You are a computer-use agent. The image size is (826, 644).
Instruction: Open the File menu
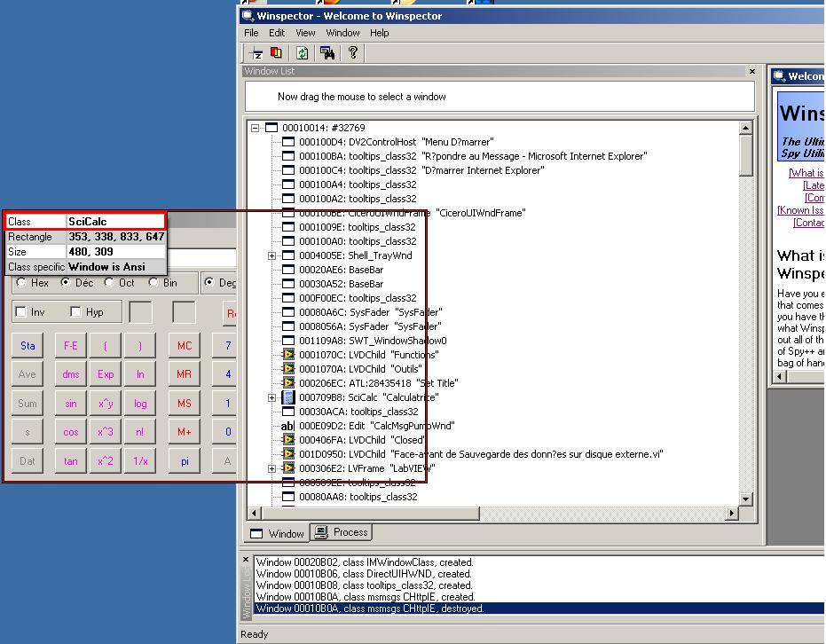point(251,33)
